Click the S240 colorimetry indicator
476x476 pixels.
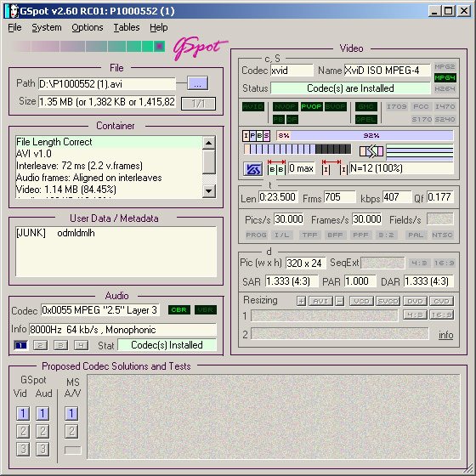tap(445, 119)
